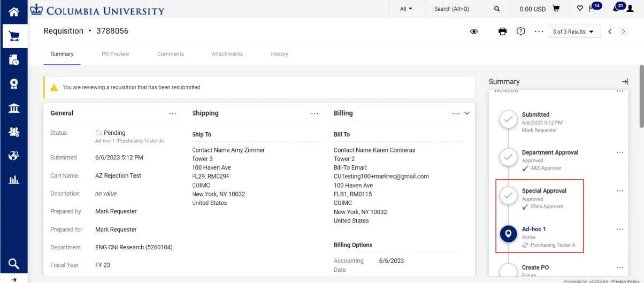Expand the sidebar with the bottom arrow
This screenshot has width=644, height=283.
click(14, 279)
